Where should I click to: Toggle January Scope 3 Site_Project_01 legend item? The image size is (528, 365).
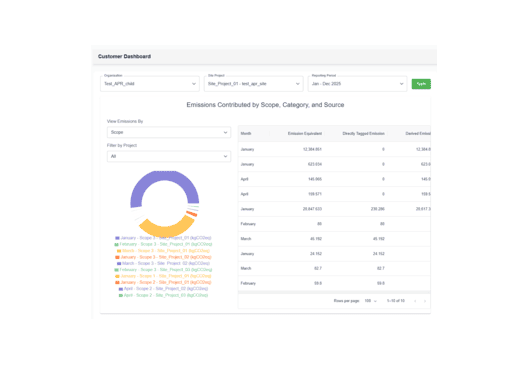[163, 238]
